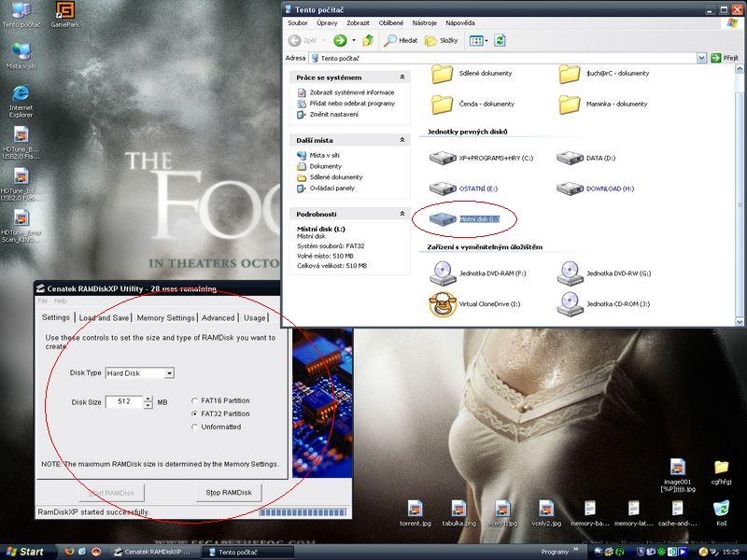Viewport: 747px width, 560px height.
Task: Collapse the Práce se systémem panel
Action: [x=402, y=77]
